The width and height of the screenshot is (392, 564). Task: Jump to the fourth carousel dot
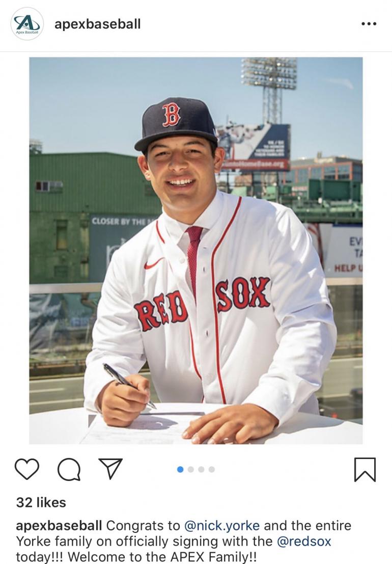coord(212,469)
